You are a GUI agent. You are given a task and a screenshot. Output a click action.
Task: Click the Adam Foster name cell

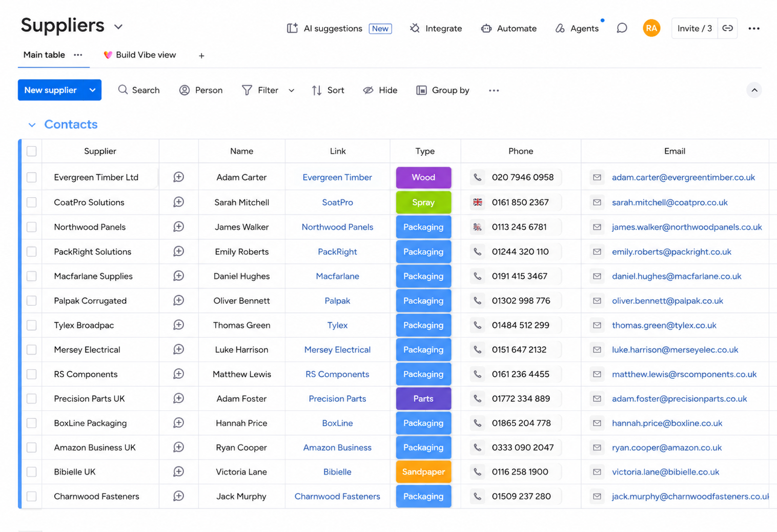(241, 398)
